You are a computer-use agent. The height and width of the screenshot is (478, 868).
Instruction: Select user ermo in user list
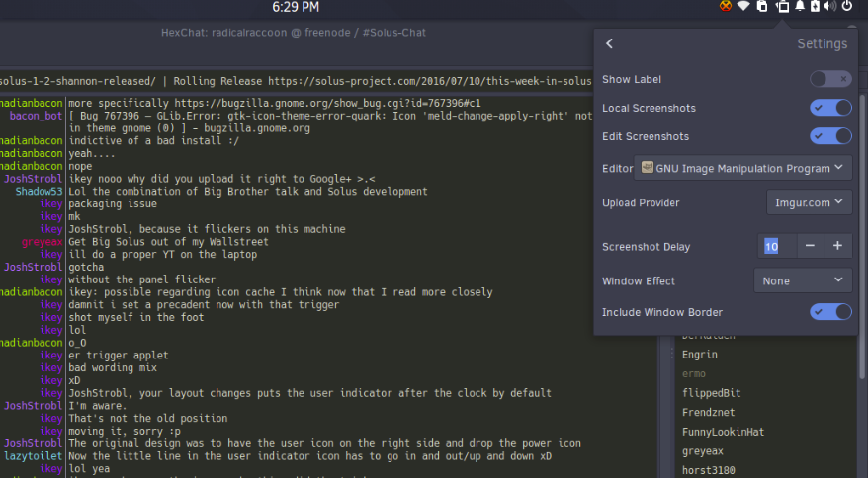pos(694,373)
